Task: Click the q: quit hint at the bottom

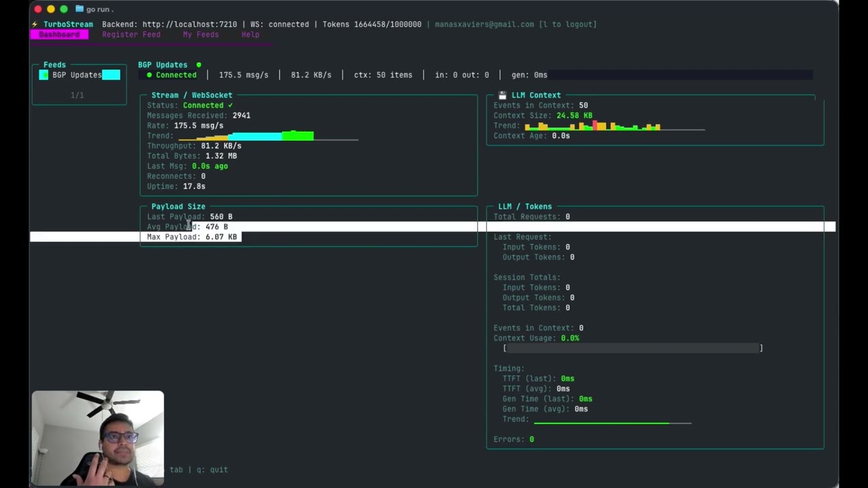Action: [x=212, y=470]
